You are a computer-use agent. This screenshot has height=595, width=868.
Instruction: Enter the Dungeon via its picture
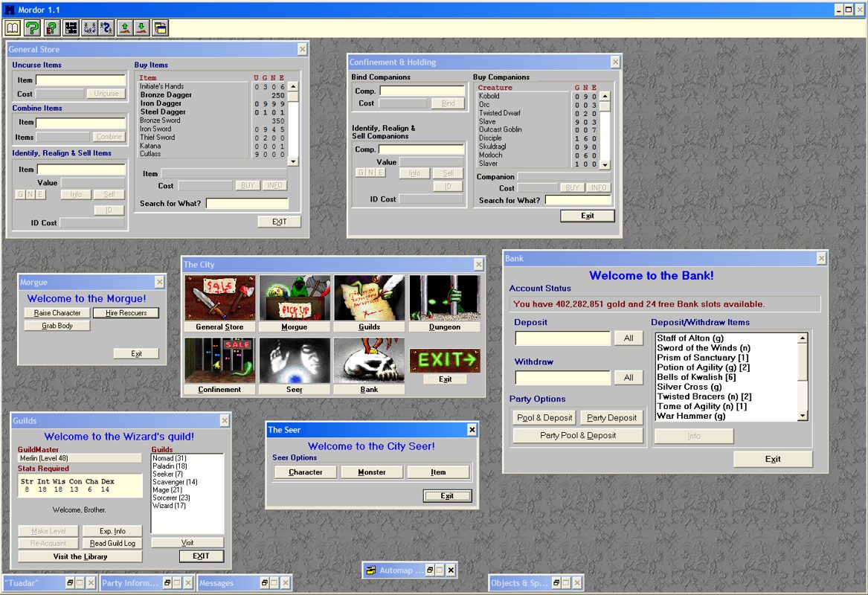pos(444,297)
